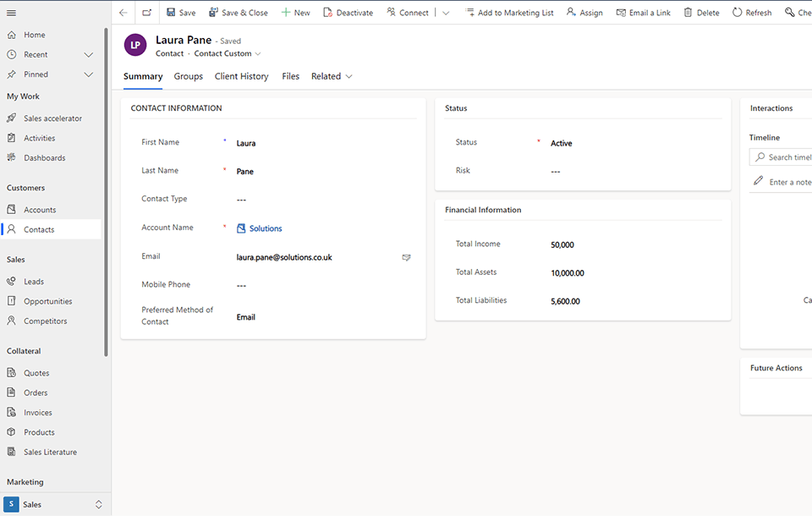Open record in new window icon
Screen dimensions: 812x516
pos(147,13)
